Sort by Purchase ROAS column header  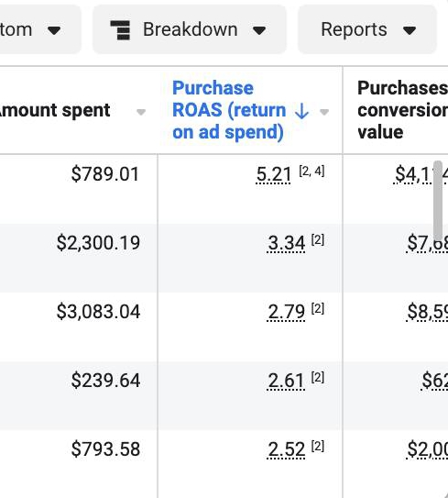point(228,110)
